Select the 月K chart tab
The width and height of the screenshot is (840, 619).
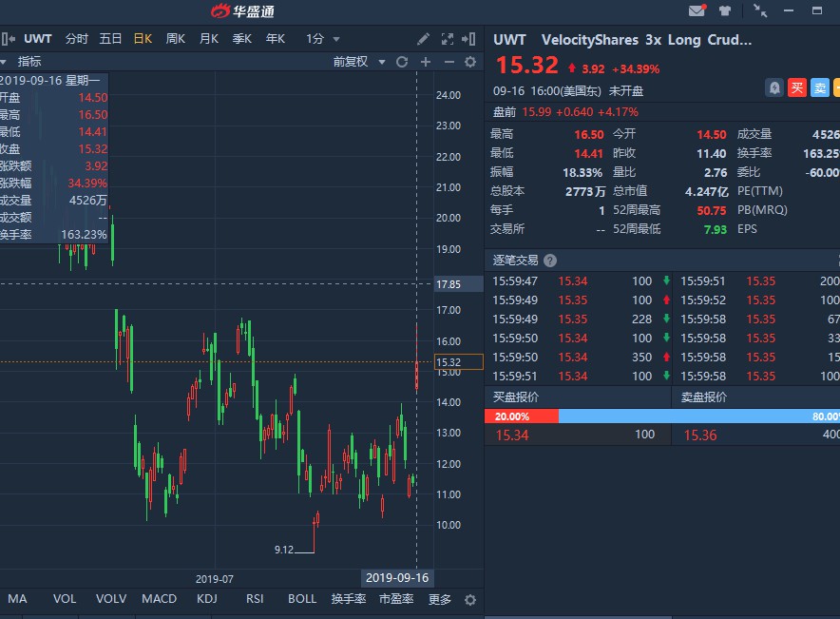pyautogui.click(x=209, y=39)
